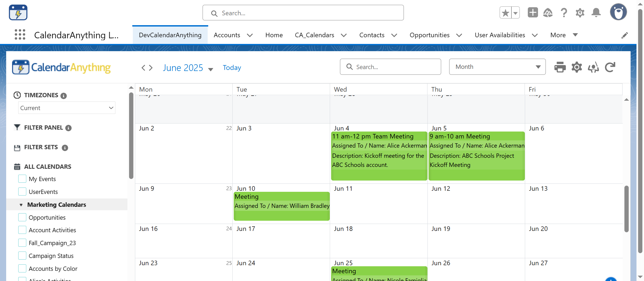
Task: Check the Opportunities calendar checkbox
Action: pos(22,217)
